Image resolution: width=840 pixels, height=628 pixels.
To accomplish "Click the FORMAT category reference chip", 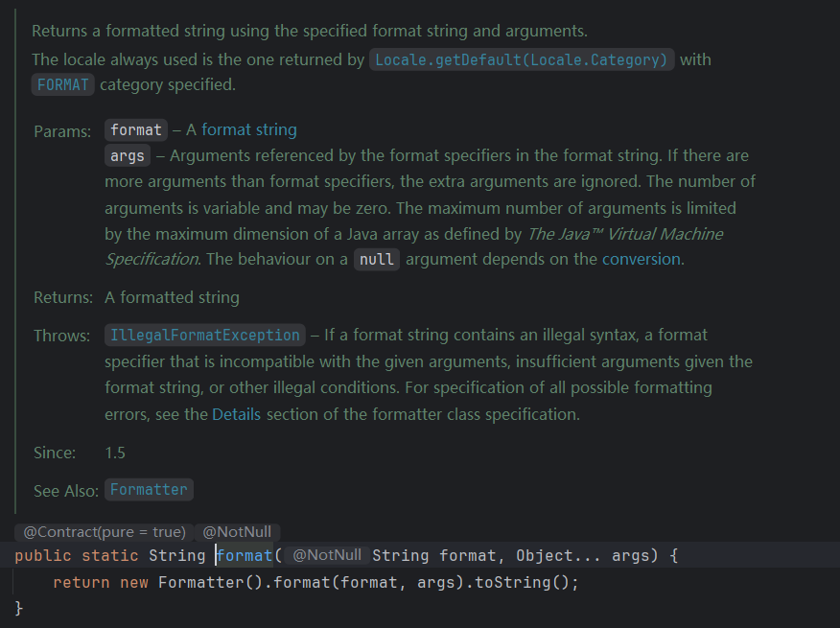I will coord(61,84).
